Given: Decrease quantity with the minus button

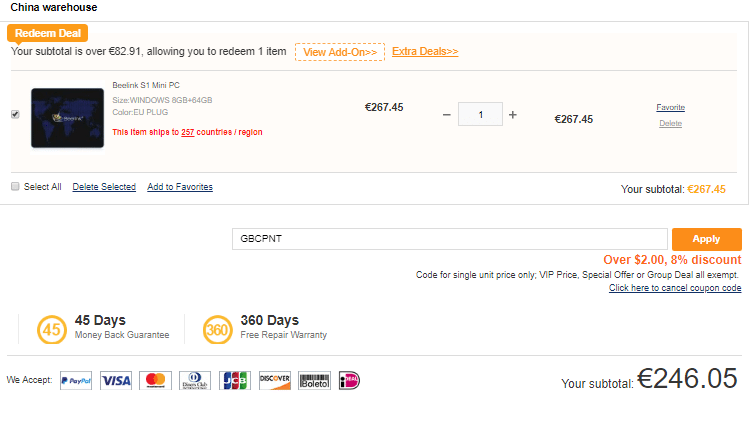Looking at the screenshot, I should click(x=447, y=115).
